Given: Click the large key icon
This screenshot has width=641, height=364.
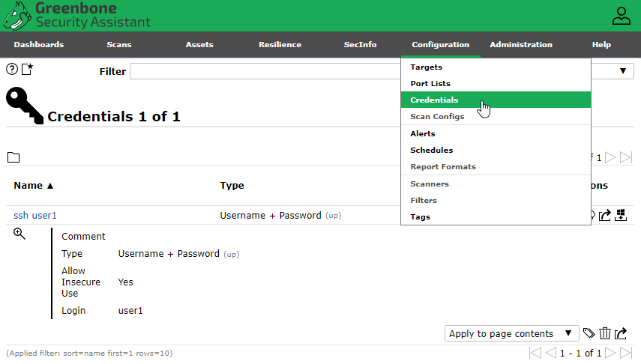Looking at the screenshot, I should pos(25,106).
